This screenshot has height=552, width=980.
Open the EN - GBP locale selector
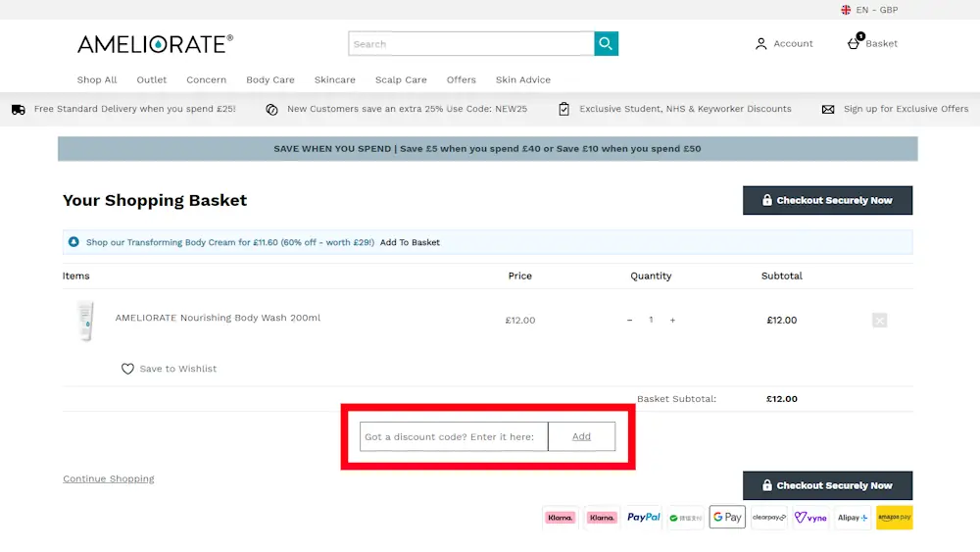click(869, 10)
